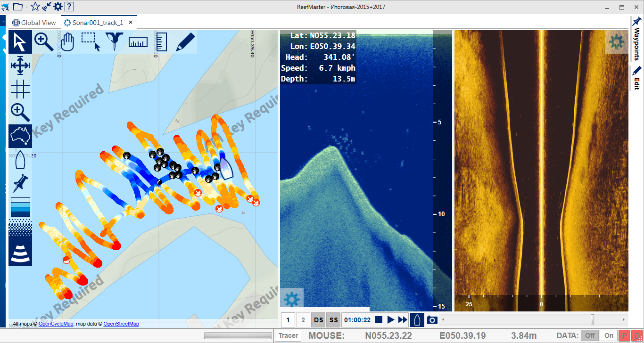Toggle the DS down scan view

tap(318, 320)
